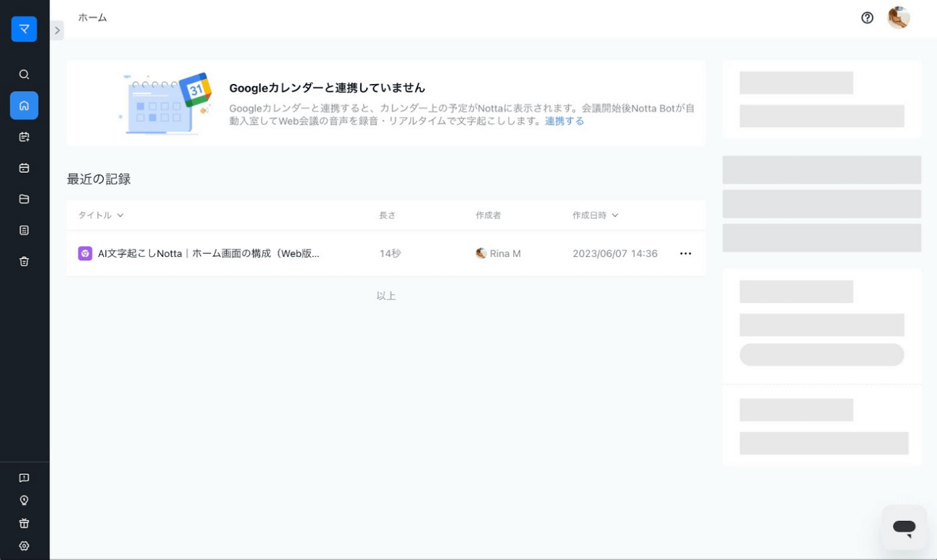Click the 以上 end-of-list text
937x560 pixels.
[386, 296]
